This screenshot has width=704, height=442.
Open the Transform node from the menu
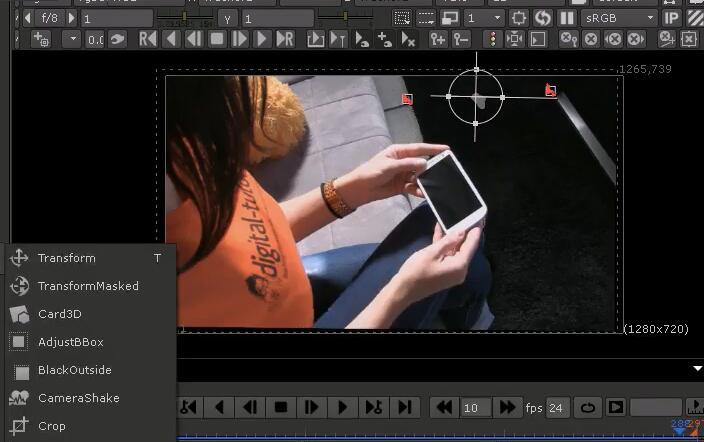click(x=90, y=258)
